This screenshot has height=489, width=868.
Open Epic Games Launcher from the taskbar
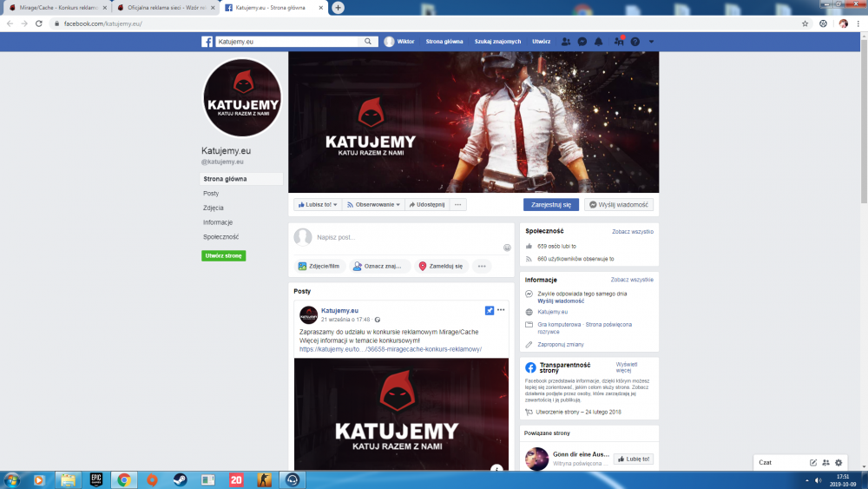pyautogui.click(x=96, y=479)
